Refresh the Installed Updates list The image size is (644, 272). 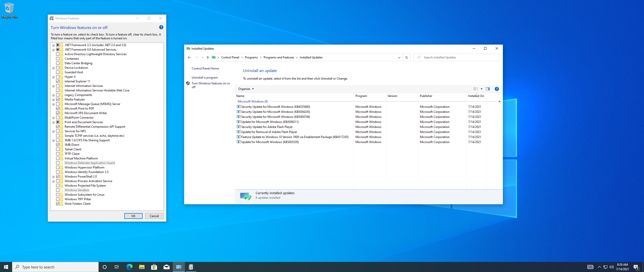point(407,57)
